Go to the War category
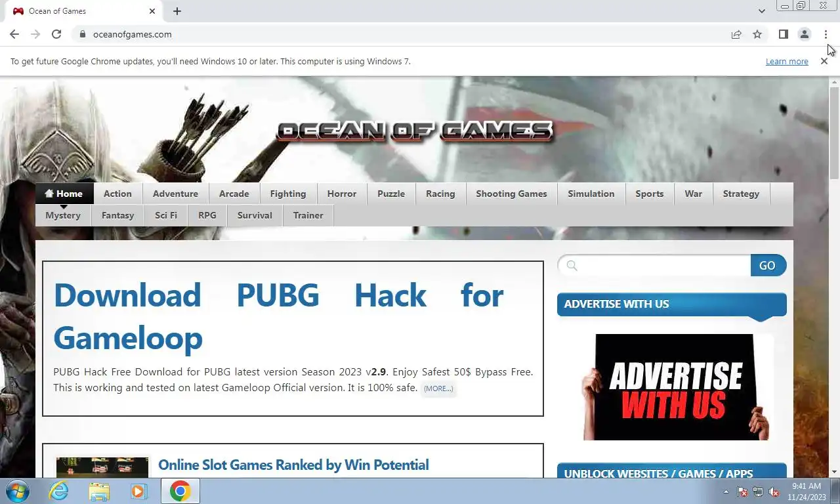 (694, 194)
